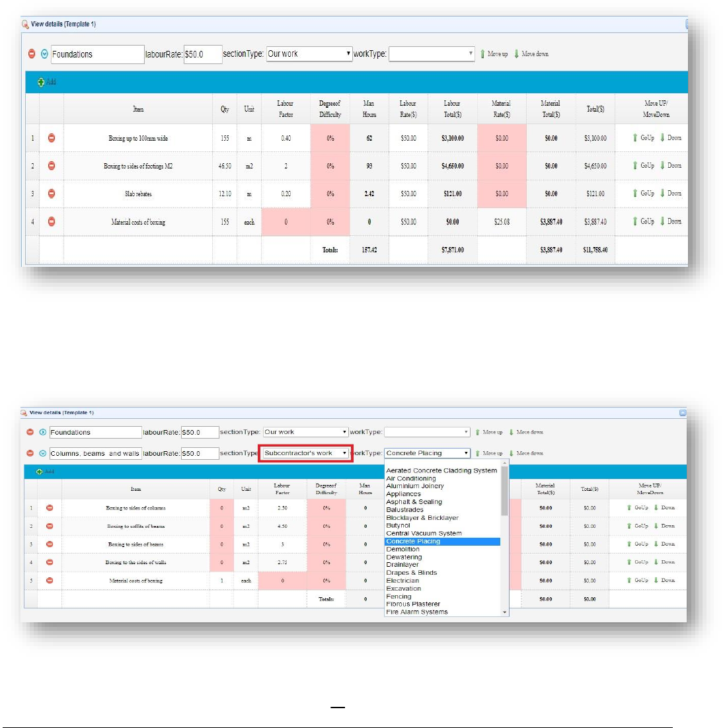Viewport: 727px width, 728px height.
Task: Delete the 'Boxing to sides of columns' row
Action: 50,508
